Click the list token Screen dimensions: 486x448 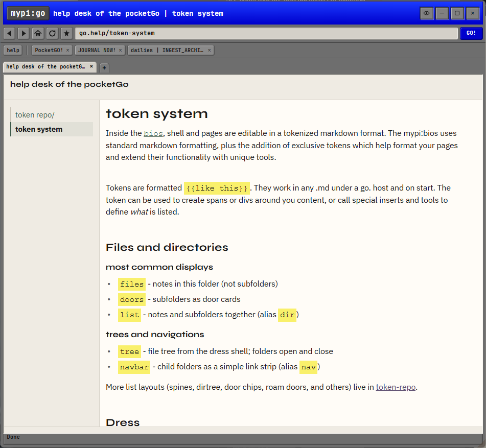tap(129, 315)
